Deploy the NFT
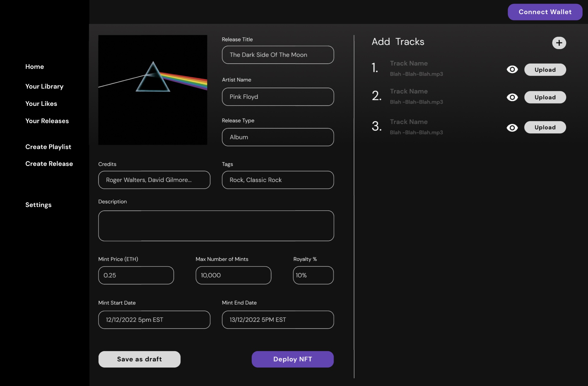588x386 pixels. pos(292,359)
